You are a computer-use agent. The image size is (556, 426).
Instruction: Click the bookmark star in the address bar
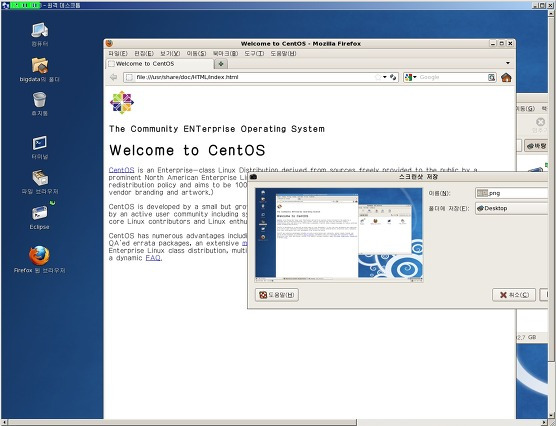pos(378,77)
